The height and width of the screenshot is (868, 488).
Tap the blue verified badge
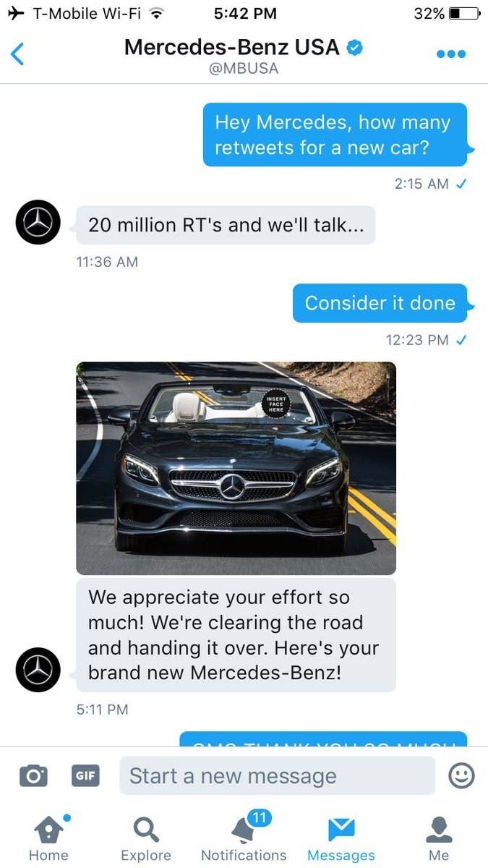[x=355, y=48]
